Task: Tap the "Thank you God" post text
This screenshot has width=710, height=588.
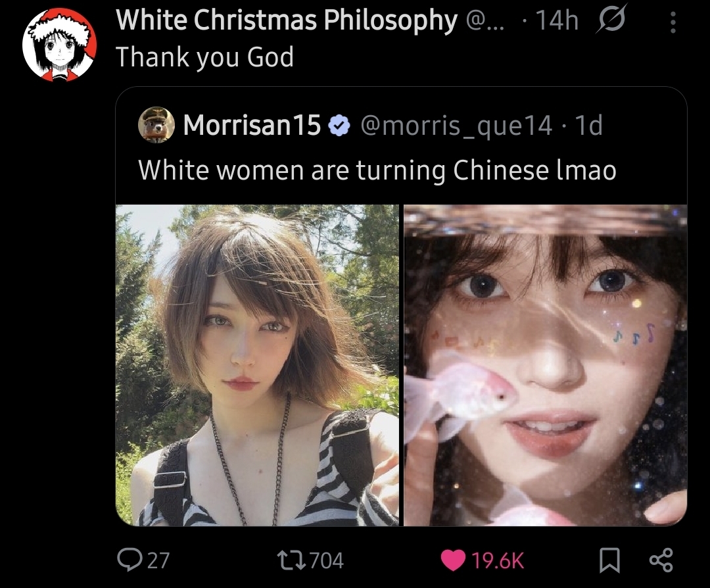Action: point(205,57)
